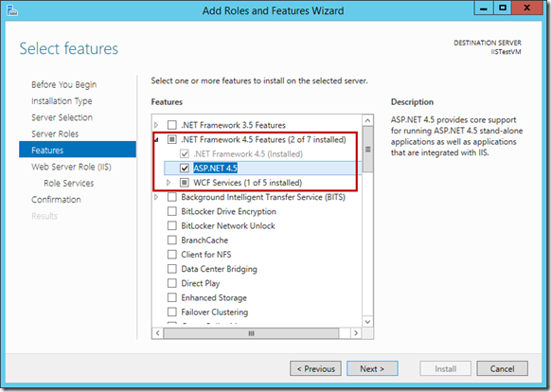The height and width of the screenshot is (392, 551).
Task: Maximize the wizard window
Action: pos(503,8)
